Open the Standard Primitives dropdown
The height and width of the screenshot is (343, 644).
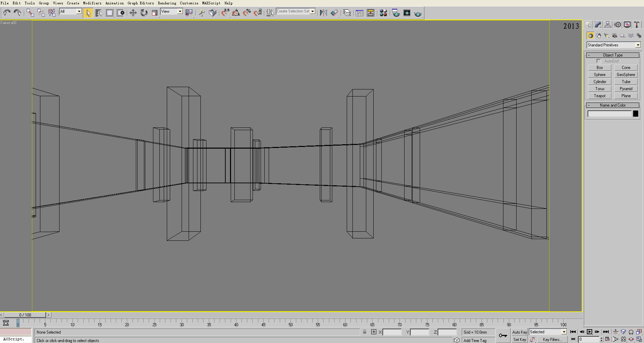click(x=613, y=45)
